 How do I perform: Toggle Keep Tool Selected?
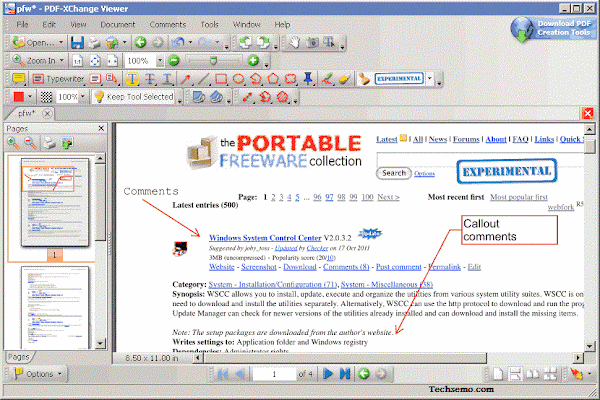[134, 97]
